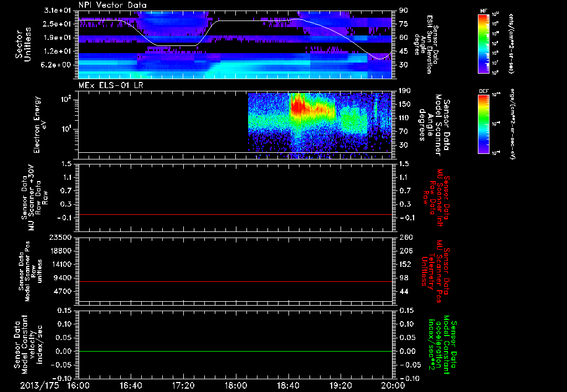Click the "9400" scanner position tick label

62,278
